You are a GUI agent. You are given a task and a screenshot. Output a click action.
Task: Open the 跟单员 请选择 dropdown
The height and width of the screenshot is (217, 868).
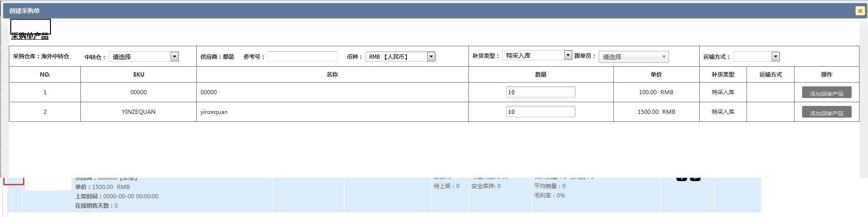click(x=633, y=56)
